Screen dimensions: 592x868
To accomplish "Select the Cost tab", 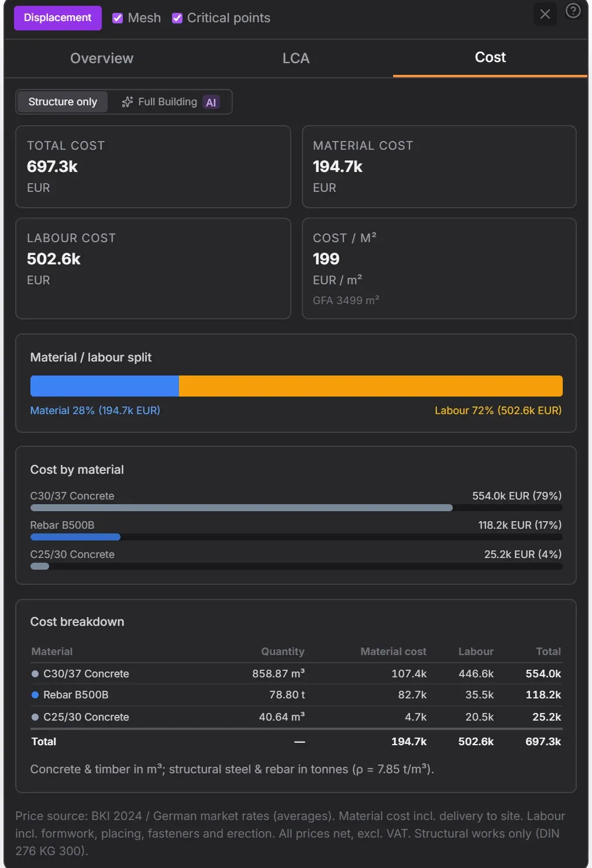I will (490, 57).
